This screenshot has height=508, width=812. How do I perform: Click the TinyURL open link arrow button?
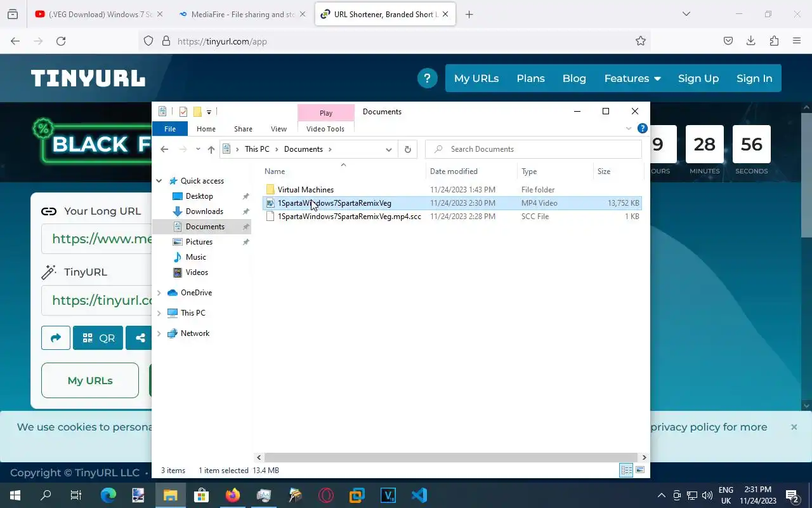[56, 338]
